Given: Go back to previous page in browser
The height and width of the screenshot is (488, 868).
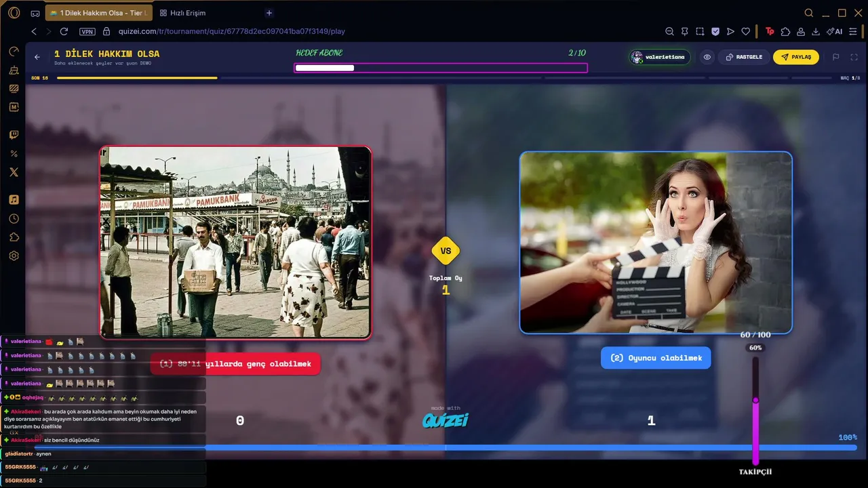Looking at the screenshot, I should 34,31.
